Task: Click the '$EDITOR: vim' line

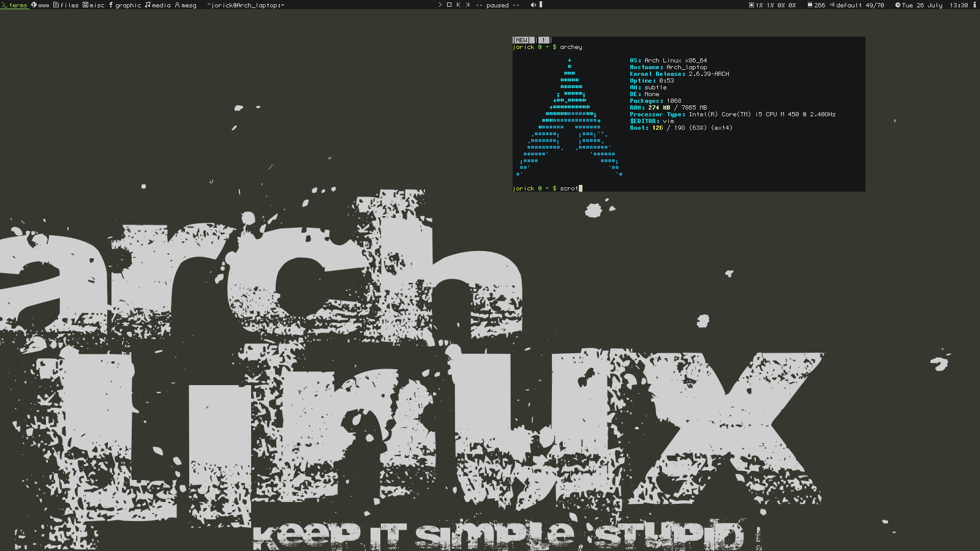Action: click(652, 121)
